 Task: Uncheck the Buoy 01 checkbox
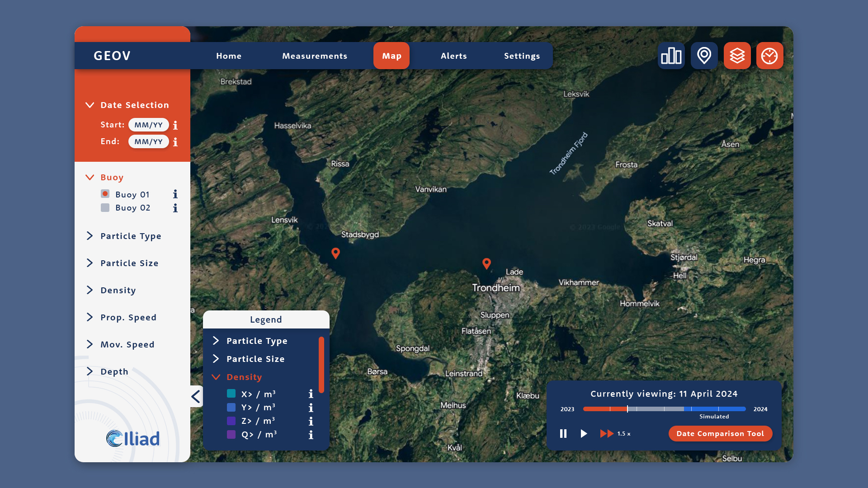click(x=105, y=194)
